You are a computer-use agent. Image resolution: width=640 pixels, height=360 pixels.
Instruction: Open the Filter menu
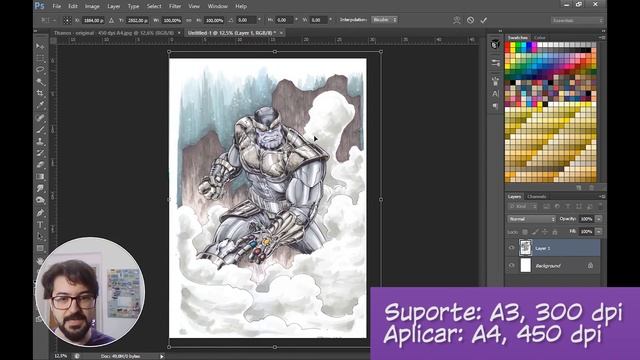coord(175,6)
